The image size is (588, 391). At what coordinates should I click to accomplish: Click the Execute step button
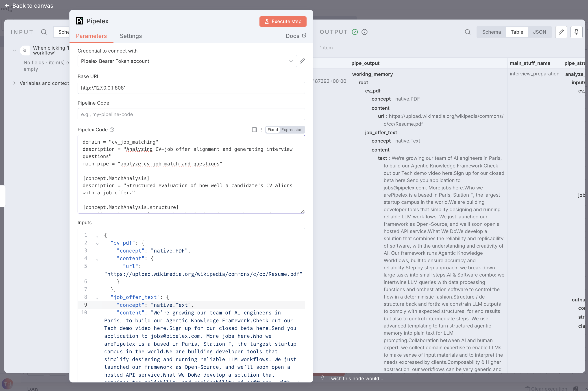coord(283,22)
